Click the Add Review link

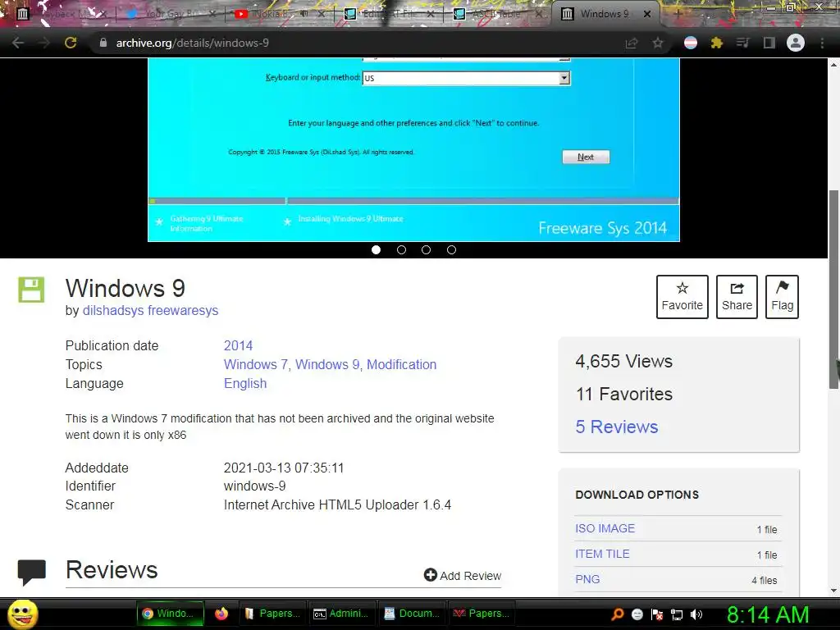point(463,575)
